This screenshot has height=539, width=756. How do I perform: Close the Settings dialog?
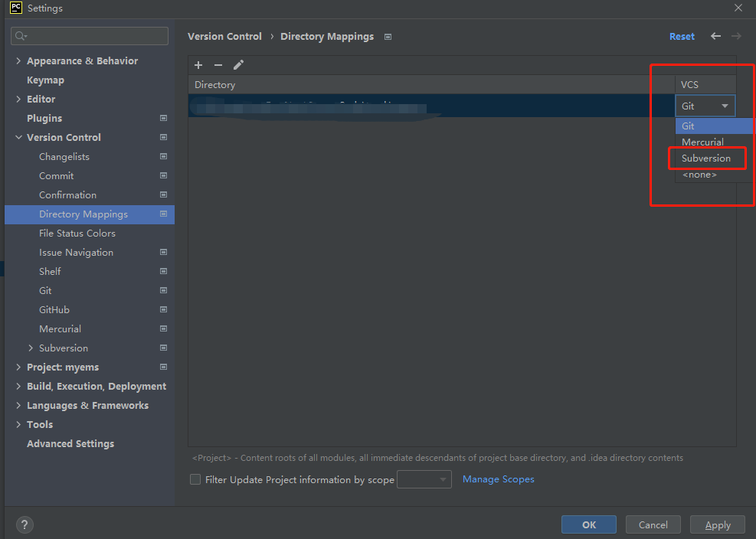738,8
